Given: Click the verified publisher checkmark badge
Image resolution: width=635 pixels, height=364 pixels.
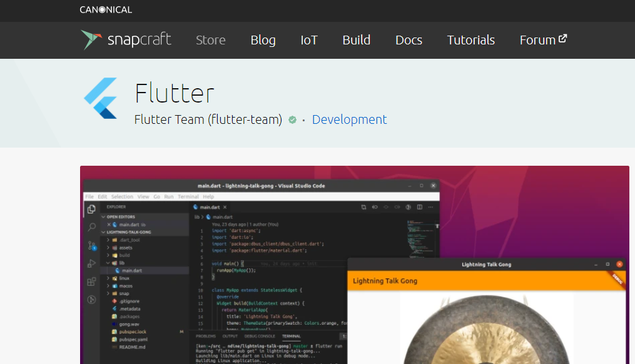Looking at the screenshot, I should click(292, 120).
